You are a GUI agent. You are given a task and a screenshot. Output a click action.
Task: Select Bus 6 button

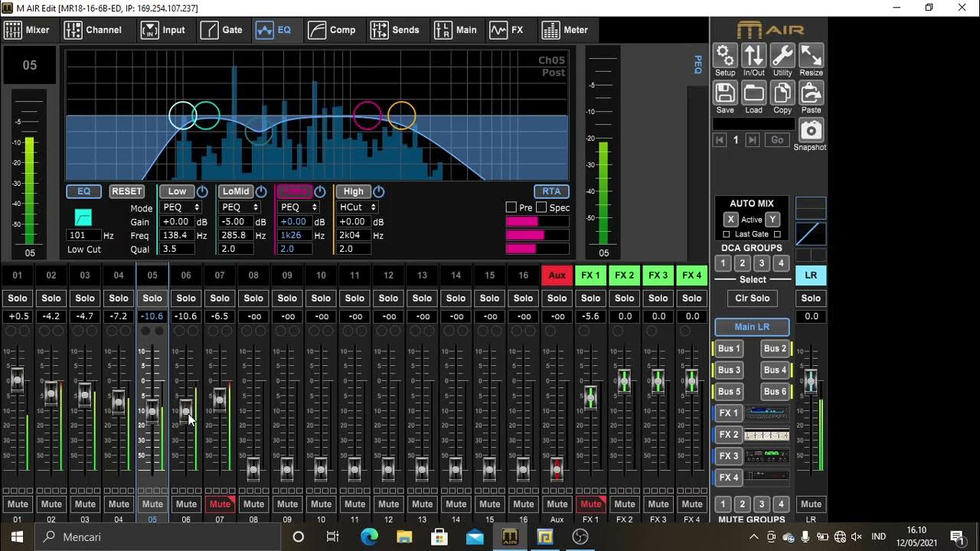coord(775,391)
